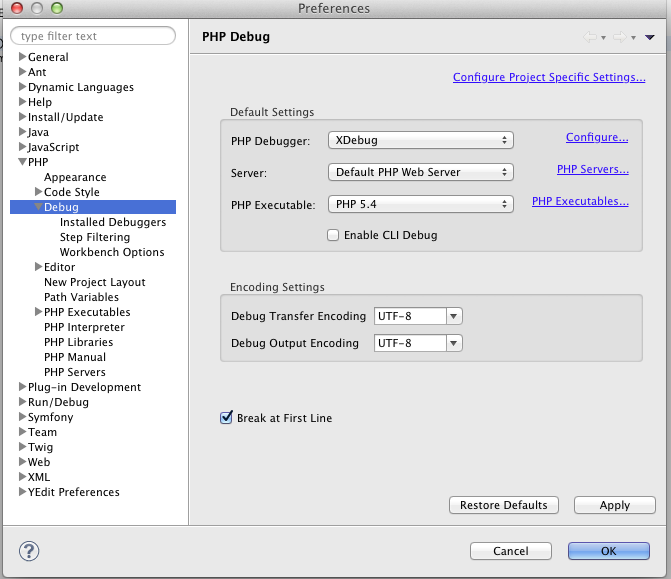This screenshot has width=671, height=579.
Task: Click the back navigation arrow icon
Action: tap(590, 37)
